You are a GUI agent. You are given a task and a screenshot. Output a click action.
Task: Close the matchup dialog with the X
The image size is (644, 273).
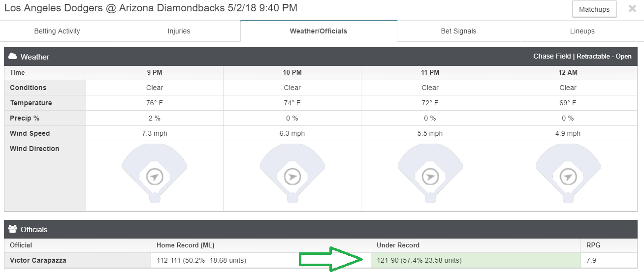click(x=632, y=9)
